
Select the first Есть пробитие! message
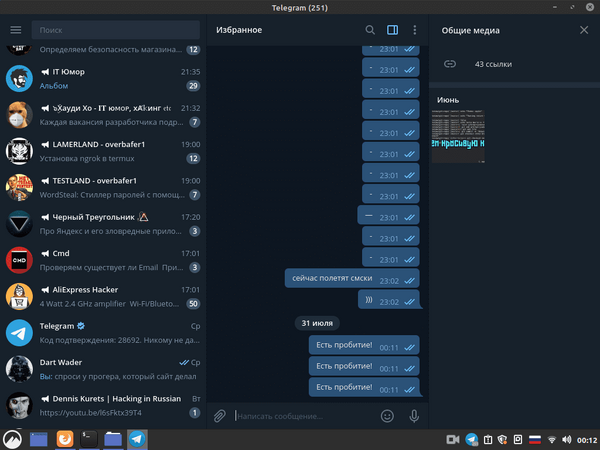pyautogui.click(x=364, y=345)
